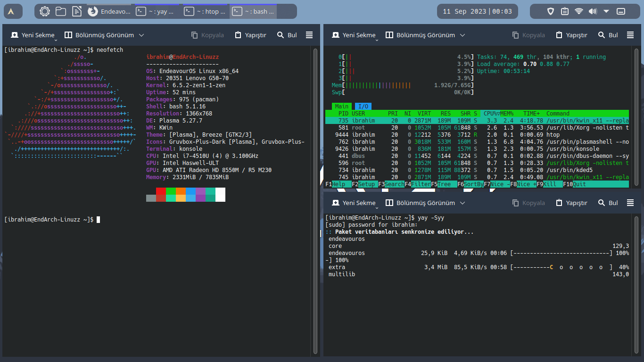Select the Main tab in htop
Screen dimensions: 644x362
342,107
